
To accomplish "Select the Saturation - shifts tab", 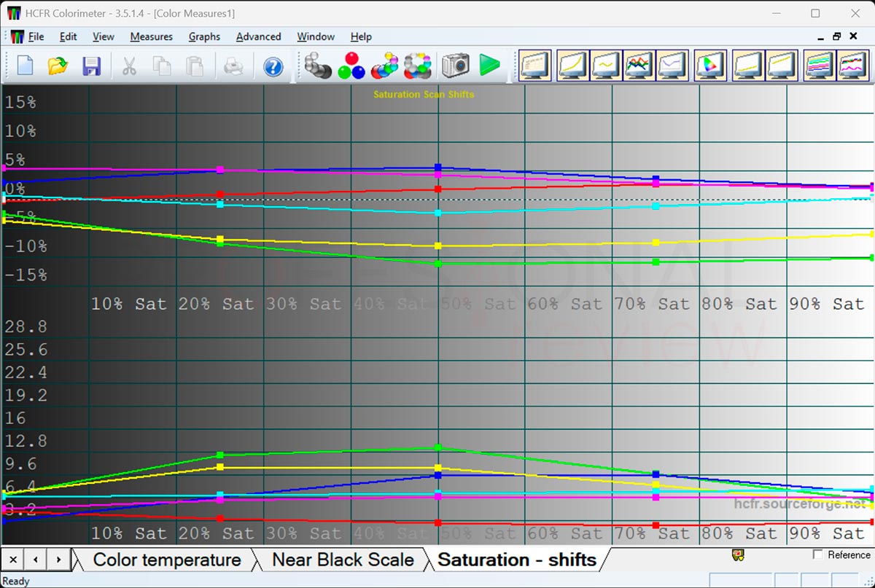I will pos(517,560).
